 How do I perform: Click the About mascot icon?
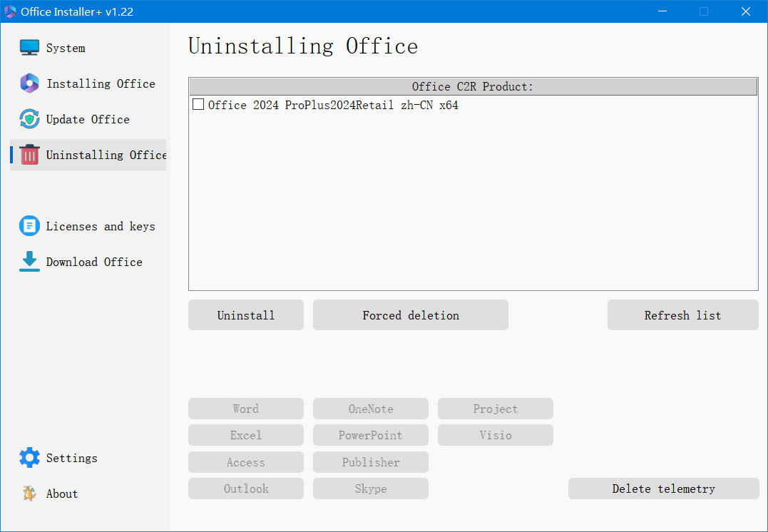(29, 493)
